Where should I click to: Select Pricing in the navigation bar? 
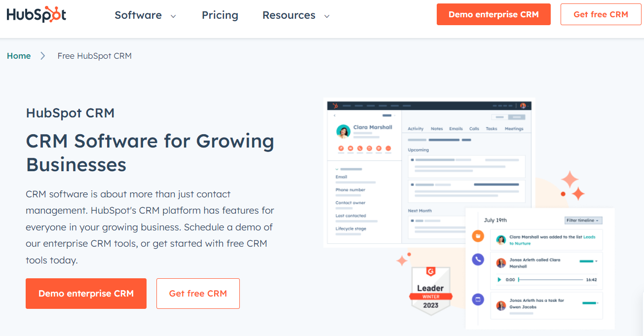pyautogui.click(x=220, y=15)
